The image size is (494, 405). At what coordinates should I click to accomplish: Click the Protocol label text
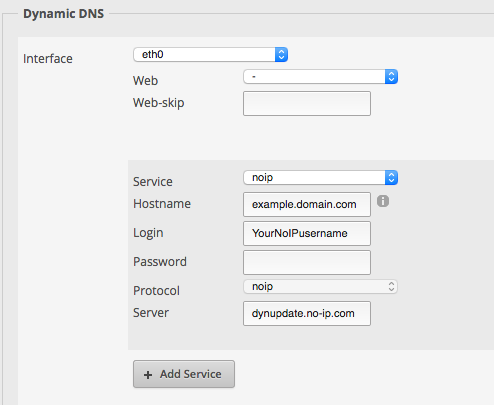point(156,291)
